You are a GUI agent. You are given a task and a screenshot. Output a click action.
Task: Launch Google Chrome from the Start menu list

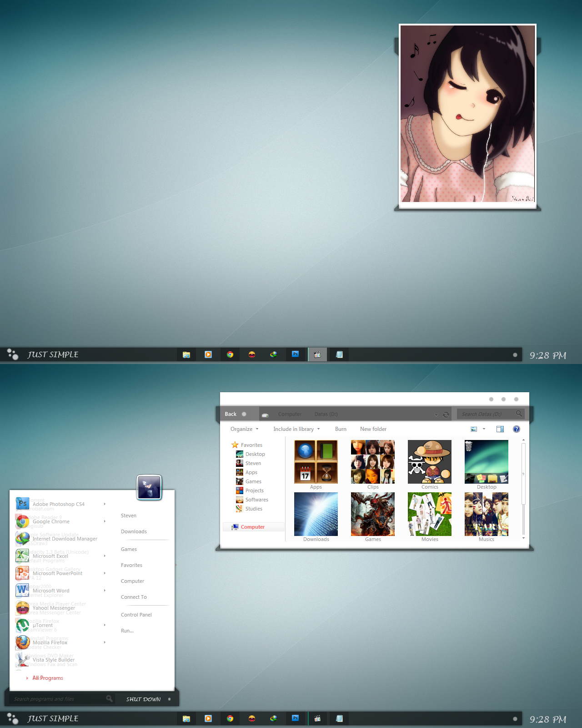click(51, 521)
